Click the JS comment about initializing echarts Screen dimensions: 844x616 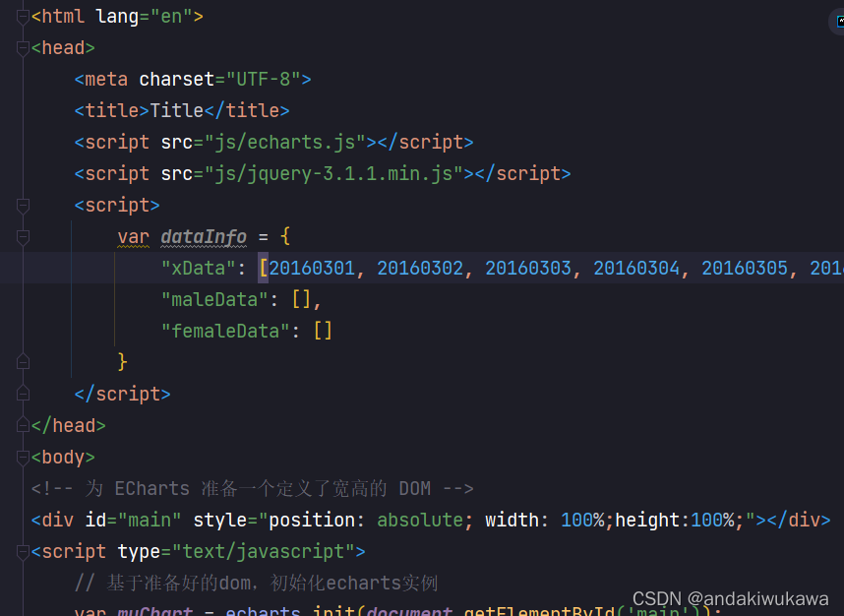pyautogui.click(x=256, y=584)
